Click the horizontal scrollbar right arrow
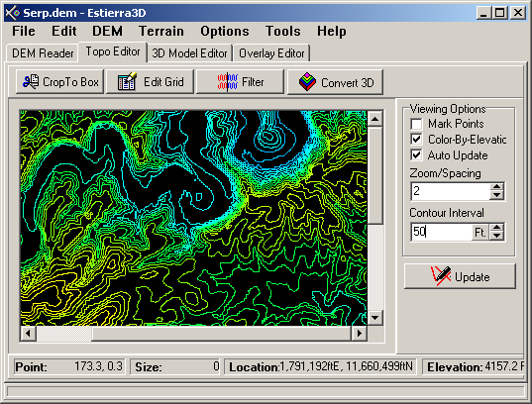The width and height of the screenshot is (532, 404). point(360,334)
